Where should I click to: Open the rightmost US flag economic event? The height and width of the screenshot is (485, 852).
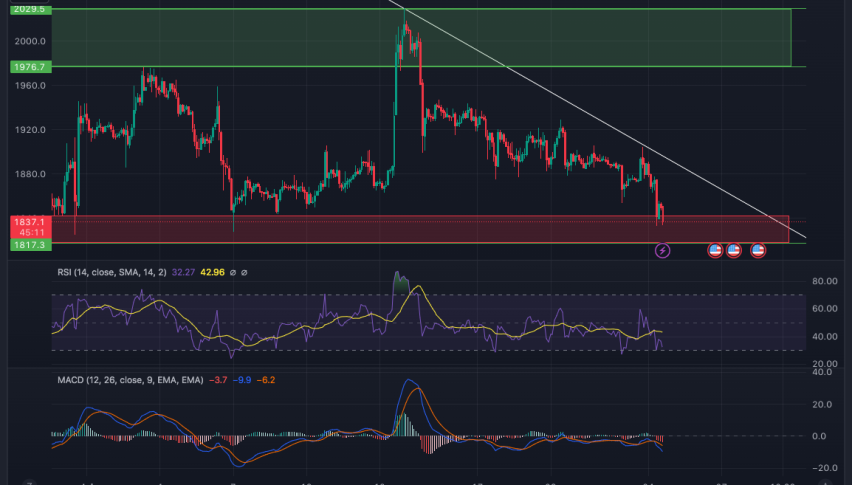tap(758, 250)
